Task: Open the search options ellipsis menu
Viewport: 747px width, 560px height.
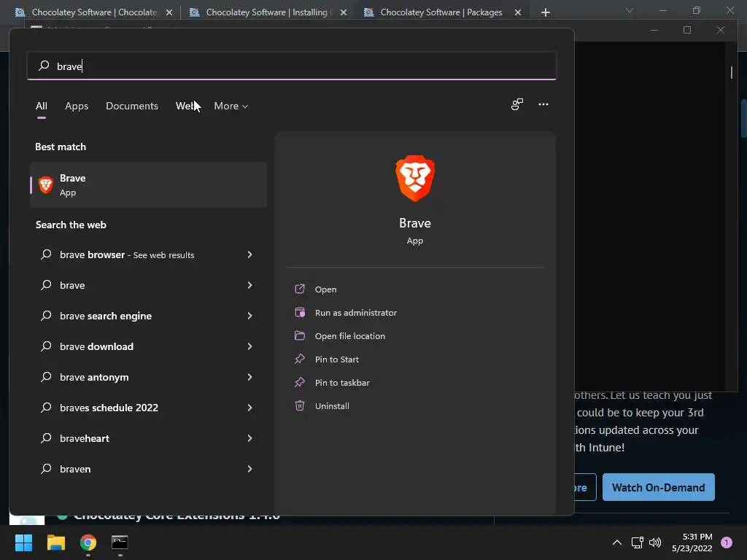Action: pos(543,104)
